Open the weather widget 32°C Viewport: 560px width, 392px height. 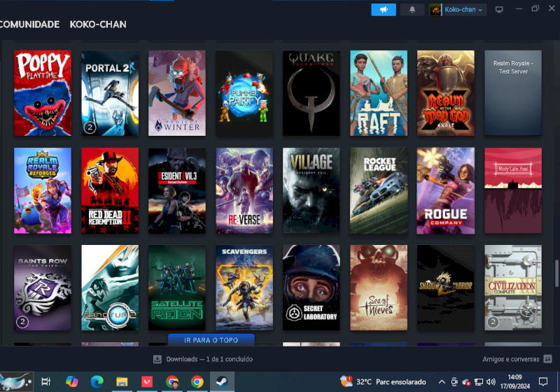(383, 381)
